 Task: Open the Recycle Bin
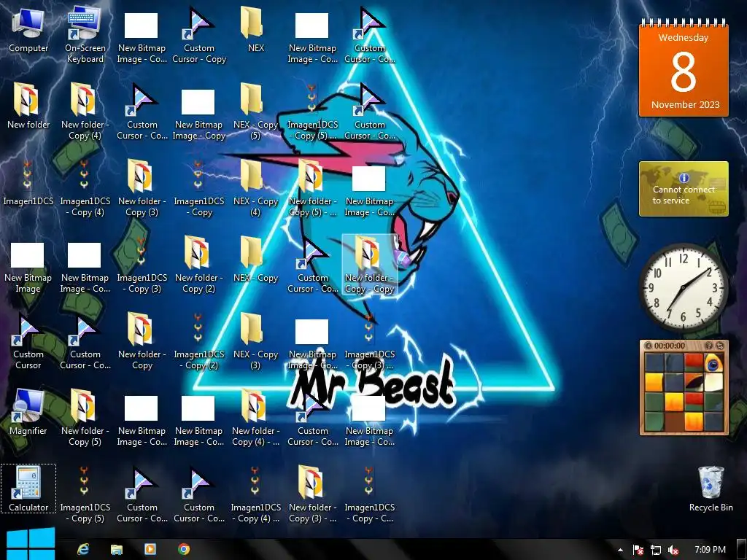coord(711,489)
